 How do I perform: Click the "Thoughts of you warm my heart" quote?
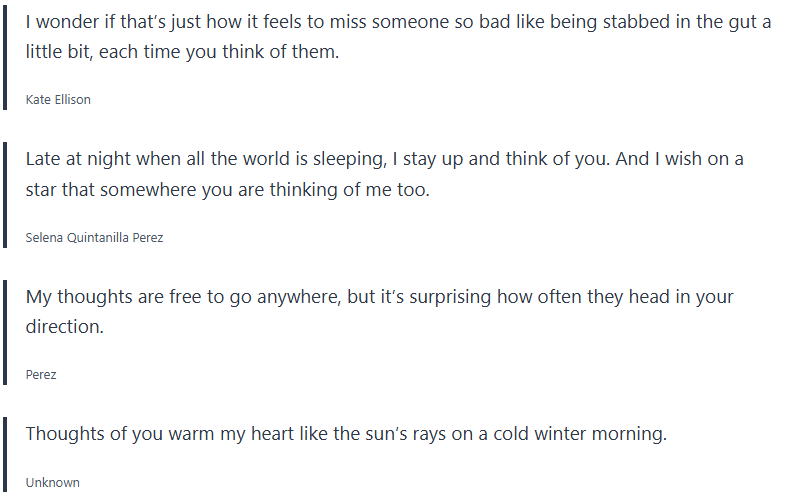tap(346, 434)
